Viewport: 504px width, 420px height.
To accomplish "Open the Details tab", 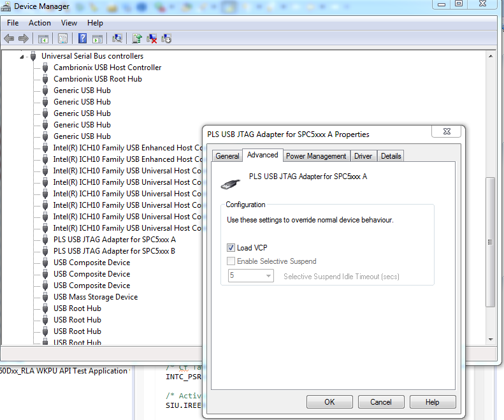I will click(x=391, y=156).
